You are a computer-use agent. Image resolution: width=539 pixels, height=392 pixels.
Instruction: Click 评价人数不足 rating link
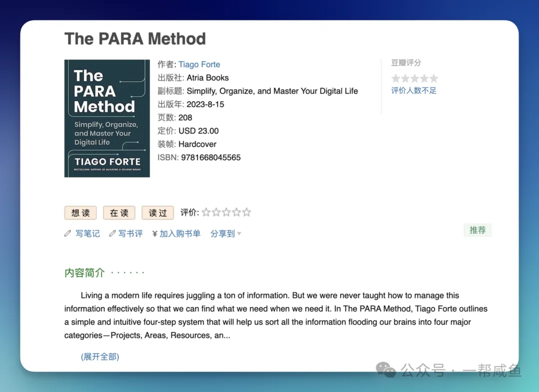(x=414, y=91)
